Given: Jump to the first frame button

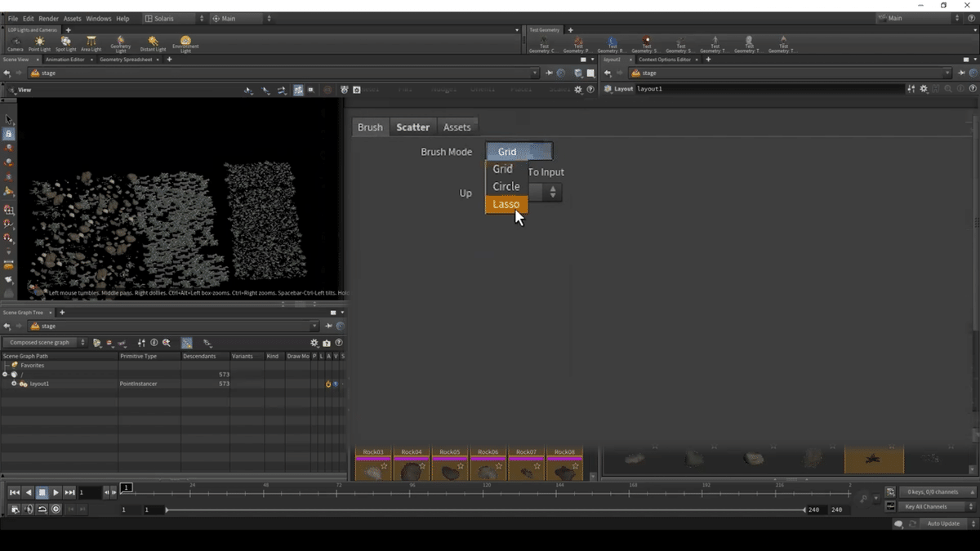Looking at the screenshot, I should point(15,492).
